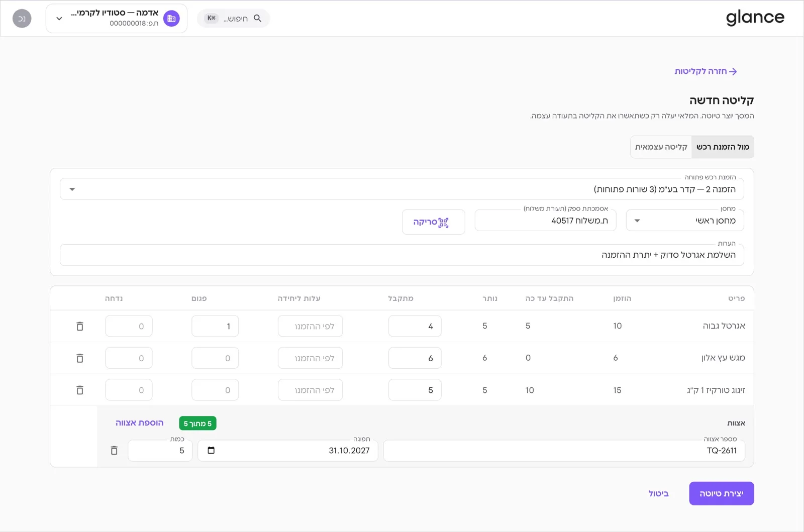
Task: Click יצירת טיוטה button
Action: pyautogui.click(x=721, y=493)
